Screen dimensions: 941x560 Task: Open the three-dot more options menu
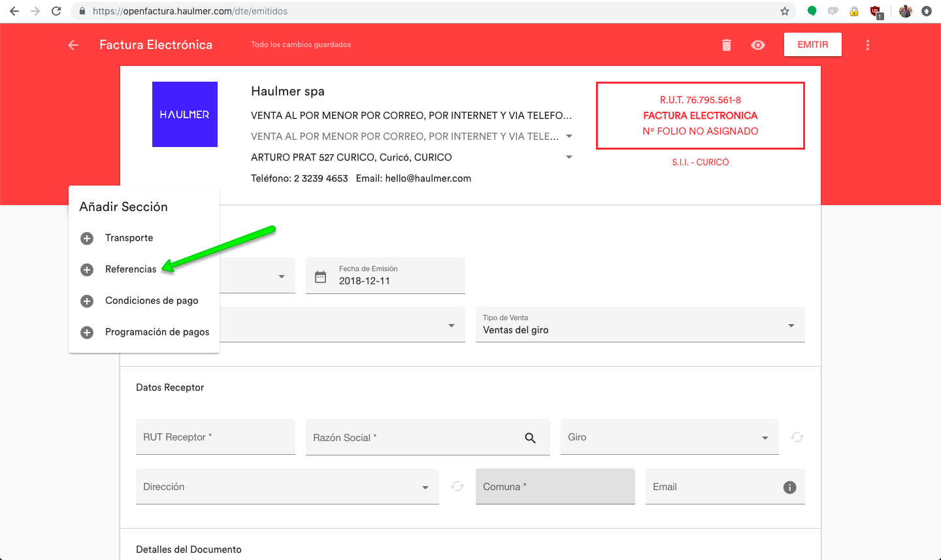(867, 45)
